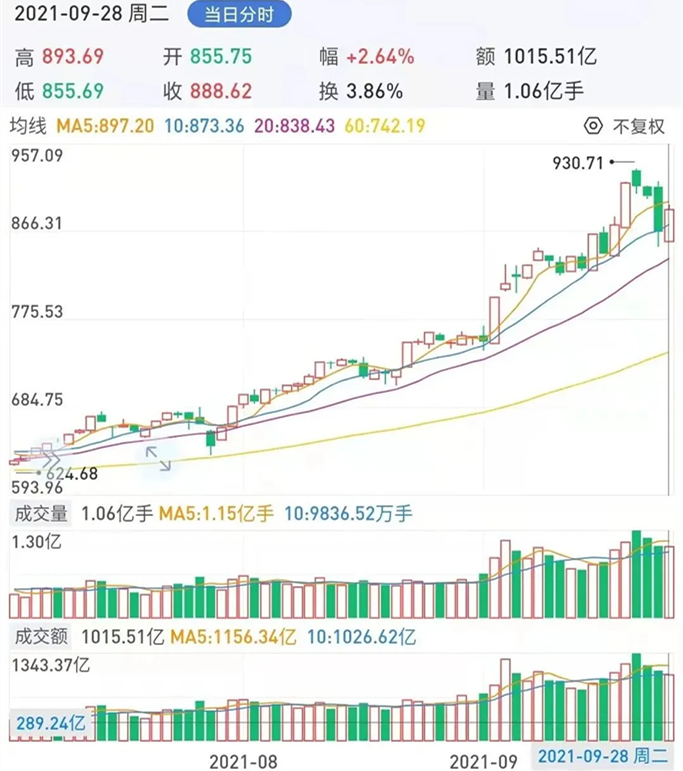Click the volume 10:9836.52万手 value
The image size is (683, 771).
(x=348, y=513)
